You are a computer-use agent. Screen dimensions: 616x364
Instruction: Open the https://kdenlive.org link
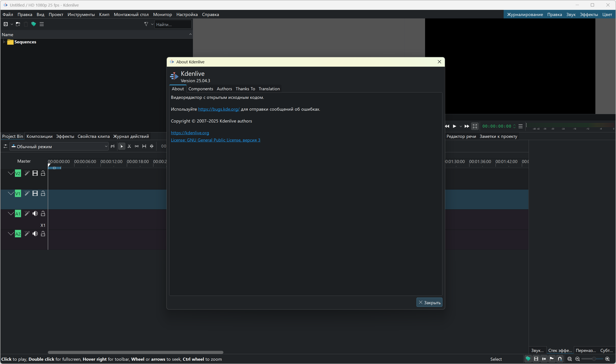190,133
